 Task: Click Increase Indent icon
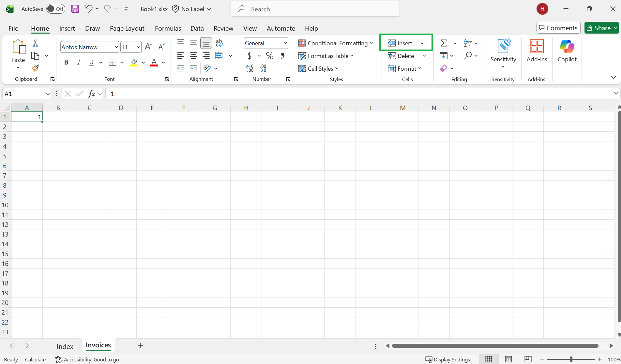(193, 68)
